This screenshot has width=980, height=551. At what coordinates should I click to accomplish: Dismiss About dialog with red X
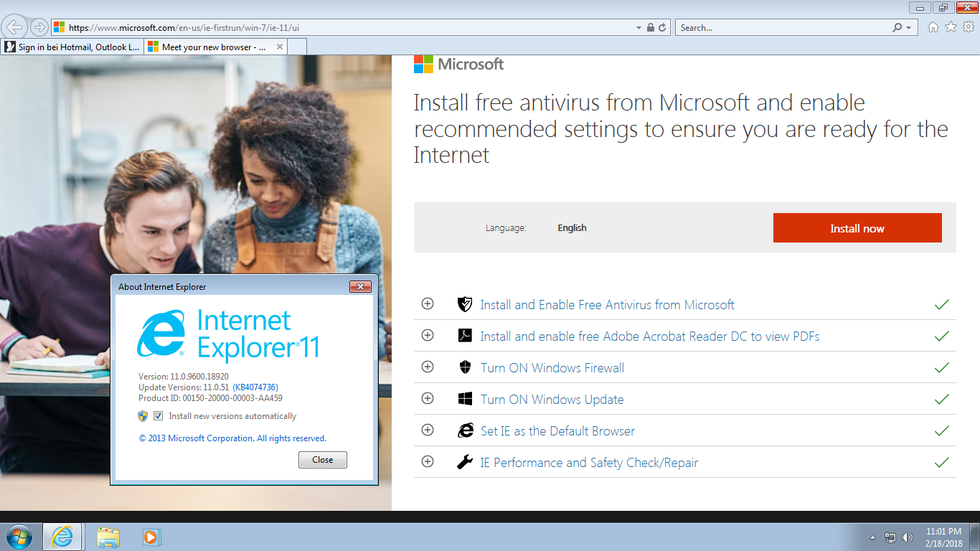coord(360,287)
